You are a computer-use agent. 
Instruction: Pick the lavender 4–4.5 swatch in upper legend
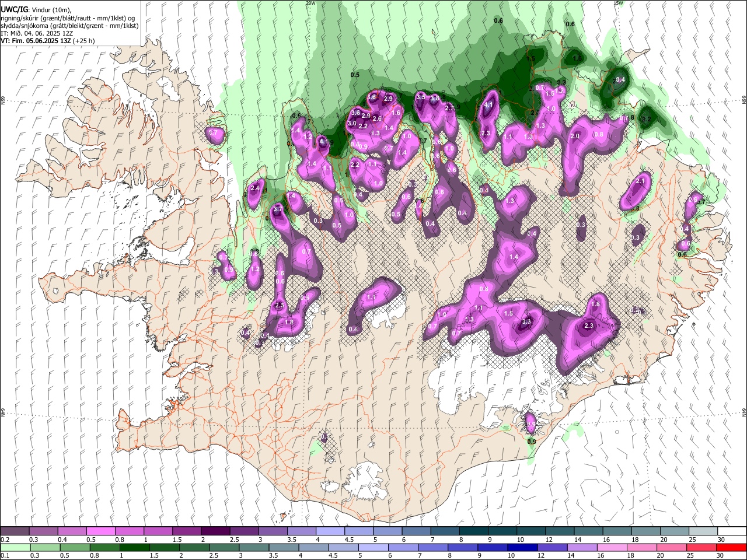(330, 531)
